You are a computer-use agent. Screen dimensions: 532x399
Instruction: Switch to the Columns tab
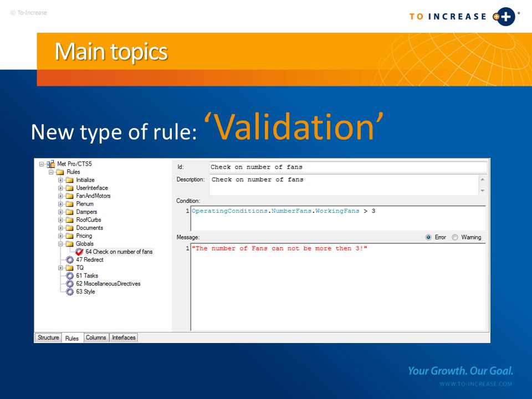96,337
